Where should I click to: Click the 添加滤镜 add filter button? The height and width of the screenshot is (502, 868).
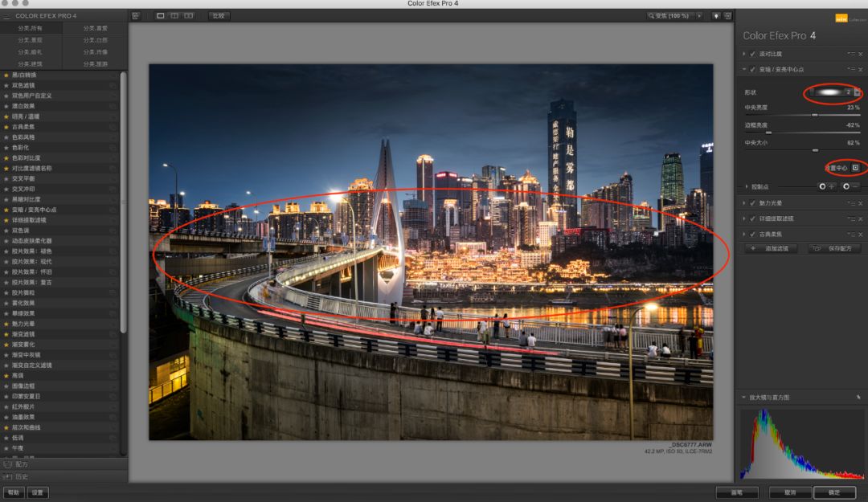[772, 249]
